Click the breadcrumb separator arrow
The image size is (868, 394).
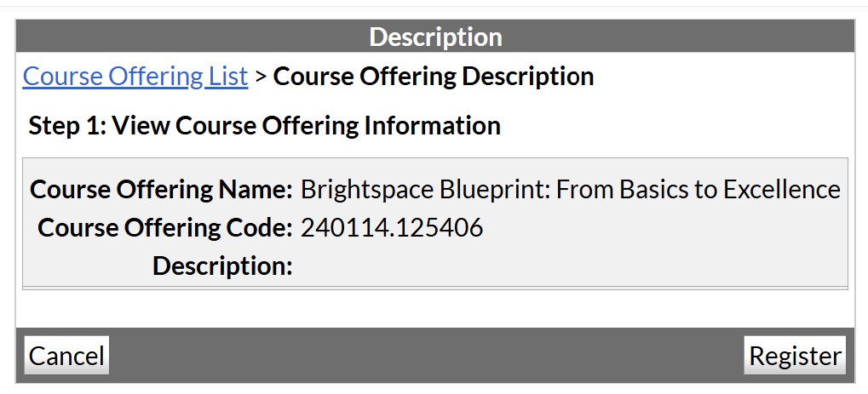(261, 77)
